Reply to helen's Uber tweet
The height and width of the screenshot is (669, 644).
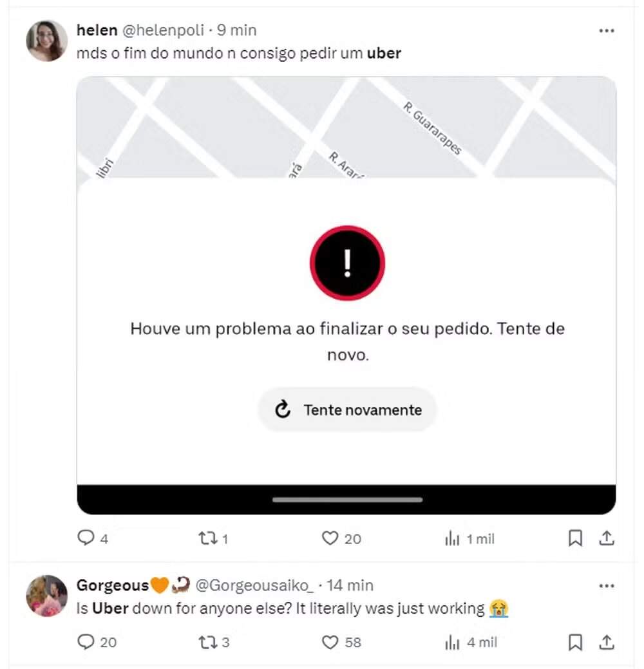coord(86,538)
